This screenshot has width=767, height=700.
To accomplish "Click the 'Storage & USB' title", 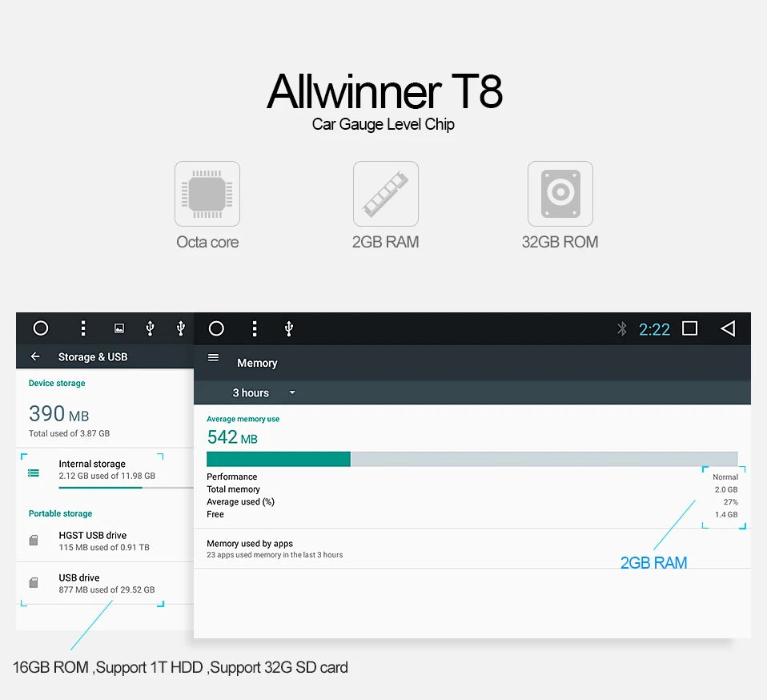I will (93, 357).
